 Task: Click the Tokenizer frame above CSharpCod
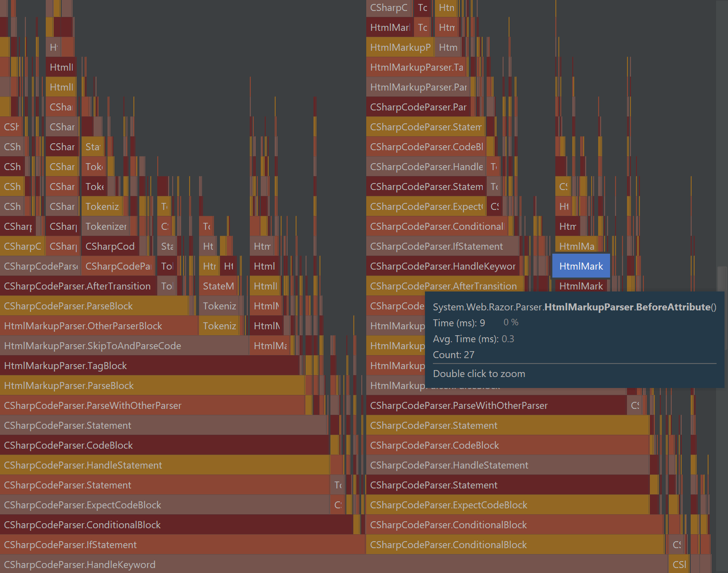click(x=106, y=226)
